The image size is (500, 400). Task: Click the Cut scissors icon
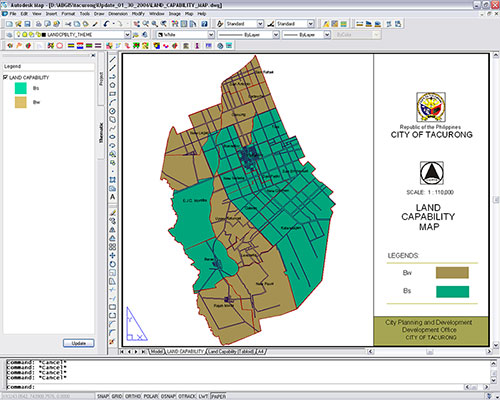pyautogui.click(x=68, y=24)
